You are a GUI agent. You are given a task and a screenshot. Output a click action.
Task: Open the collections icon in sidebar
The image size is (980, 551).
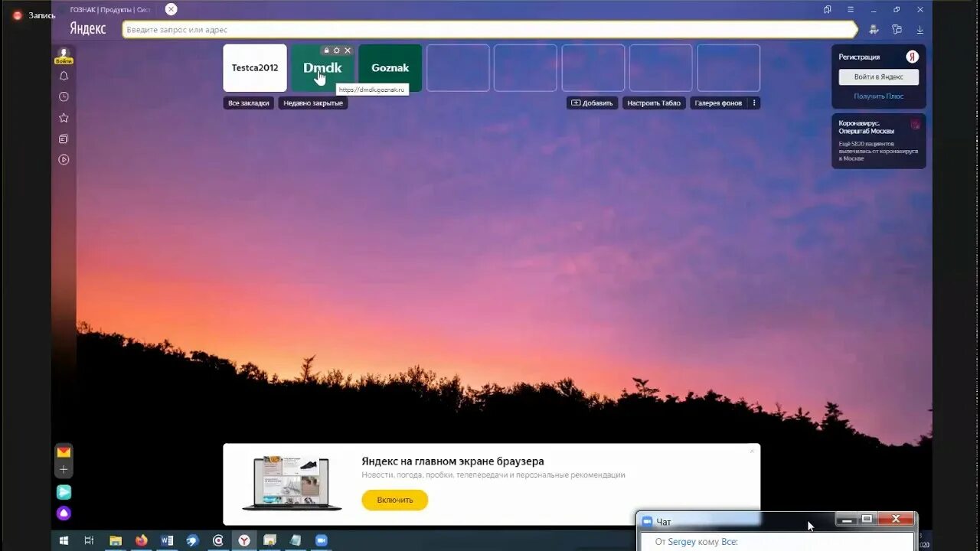[x=64, y=139]
